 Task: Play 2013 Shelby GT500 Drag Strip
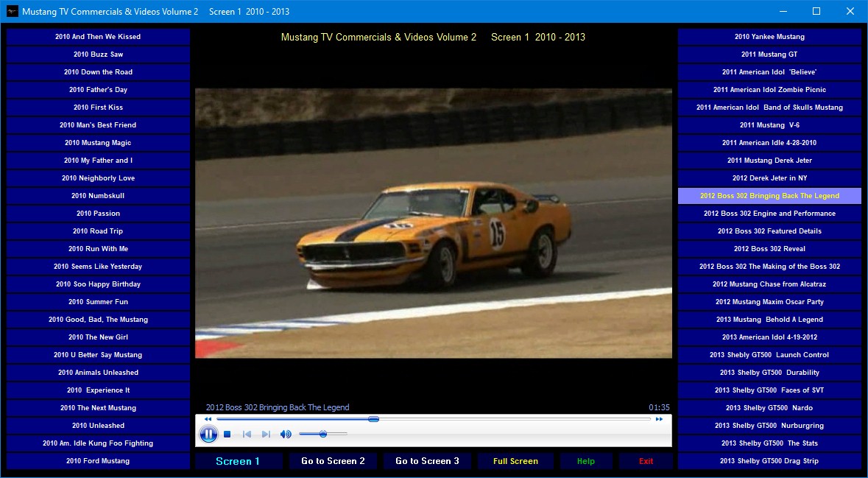pos(769,461)
